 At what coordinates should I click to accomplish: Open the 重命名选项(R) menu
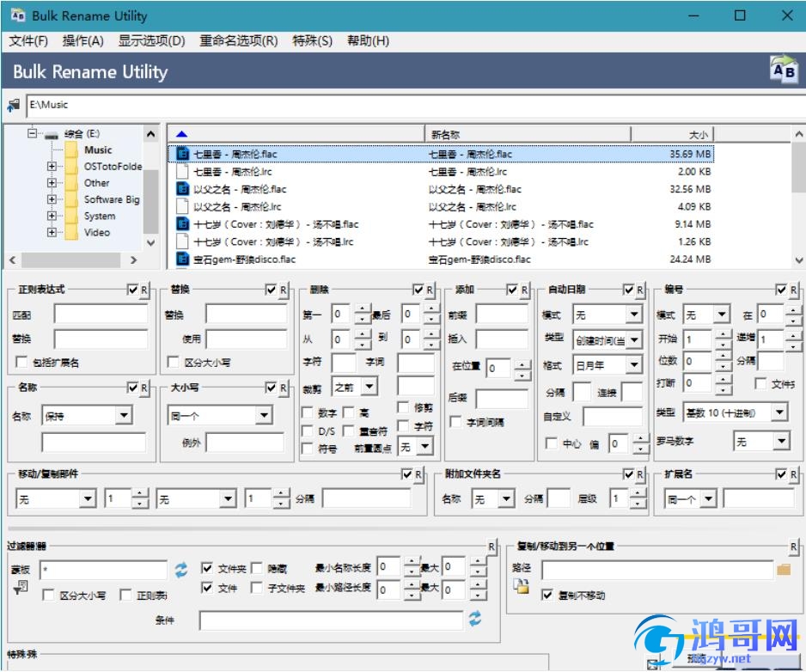(239, 40)
